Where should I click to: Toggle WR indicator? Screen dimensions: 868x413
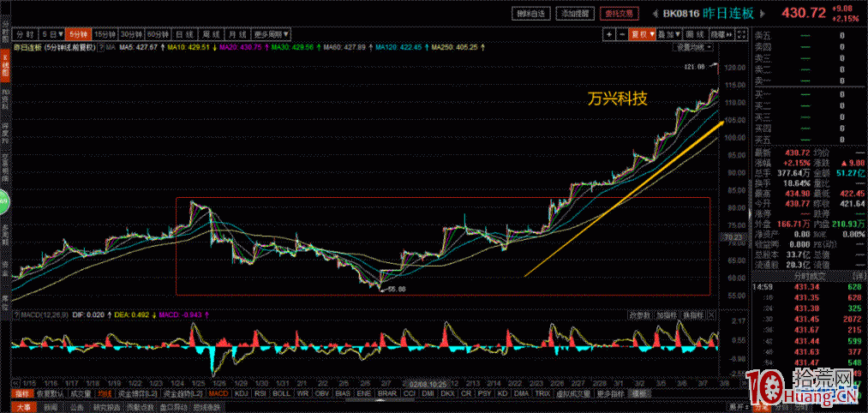302,393
